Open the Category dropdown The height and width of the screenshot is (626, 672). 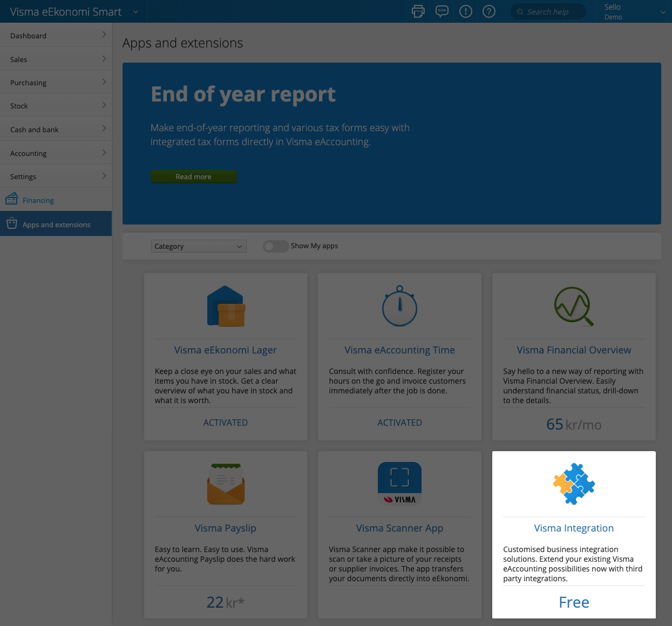click(x=198, y=246)
